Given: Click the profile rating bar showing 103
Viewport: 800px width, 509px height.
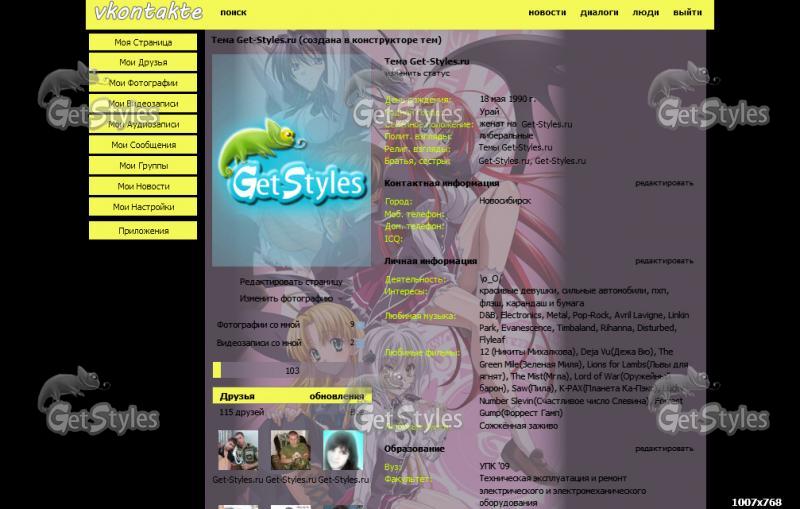Looking at the screenshot, I should pos(292,370).
